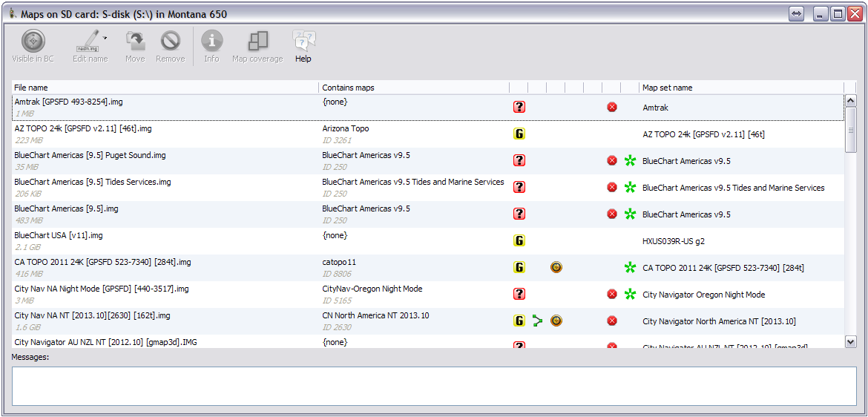This screenshot has height=417, width=868.
Task: Click the Remove toolbar icon
Action: pos(170,42)
